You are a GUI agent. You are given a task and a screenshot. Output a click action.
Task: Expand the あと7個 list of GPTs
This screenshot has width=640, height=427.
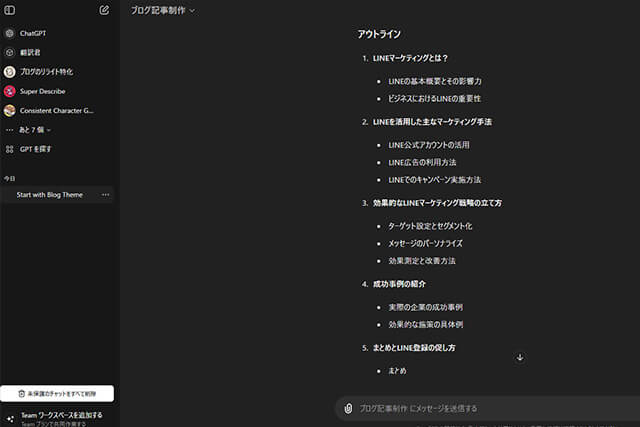click(x=34, y=130)
